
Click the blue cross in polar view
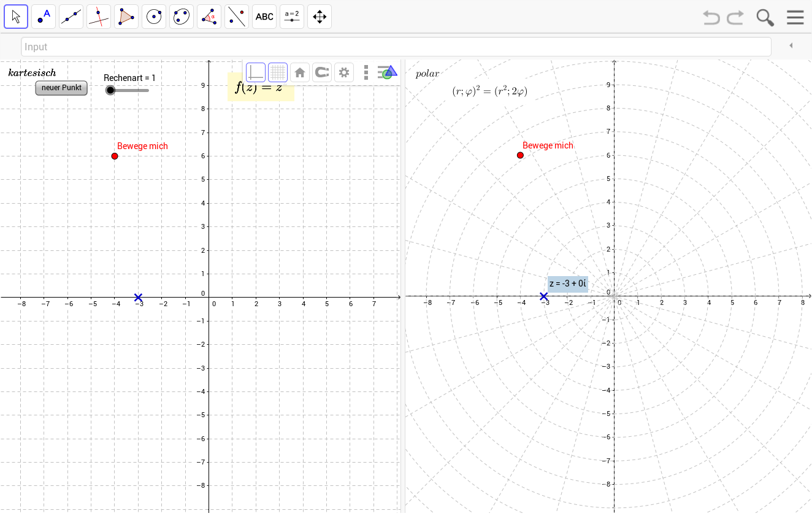543,296
